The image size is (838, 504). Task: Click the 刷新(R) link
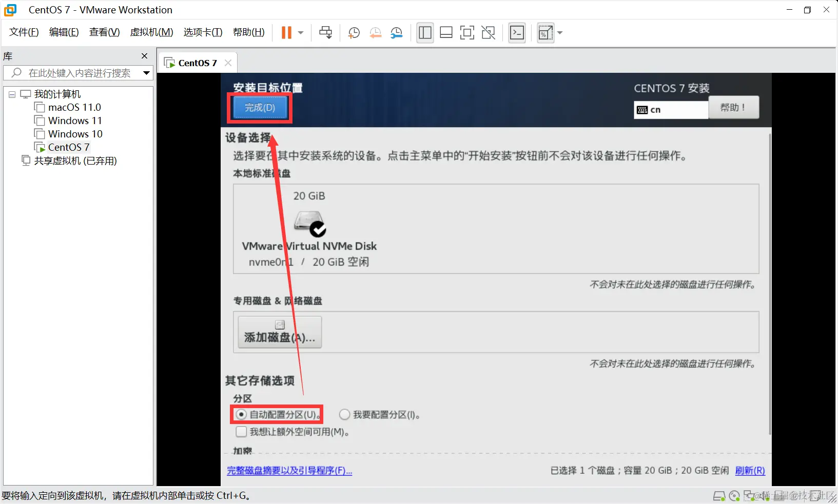[x=750, y=471]
